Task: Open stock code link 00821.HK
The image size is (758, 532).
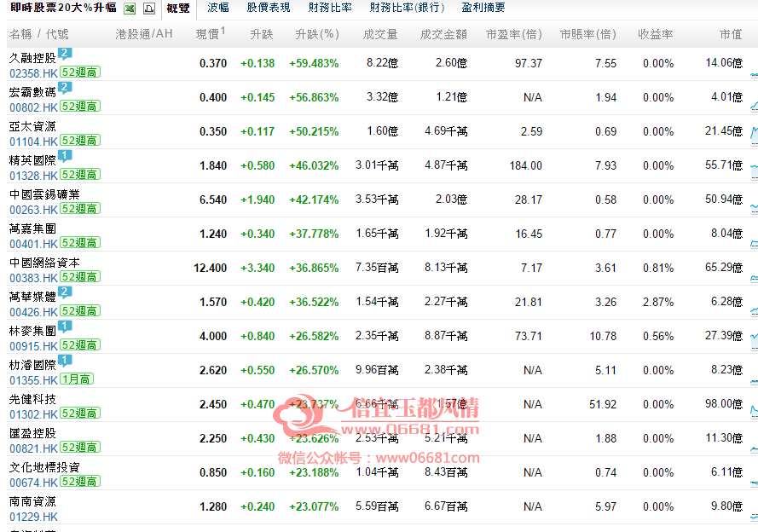Action: coord(34,448)
